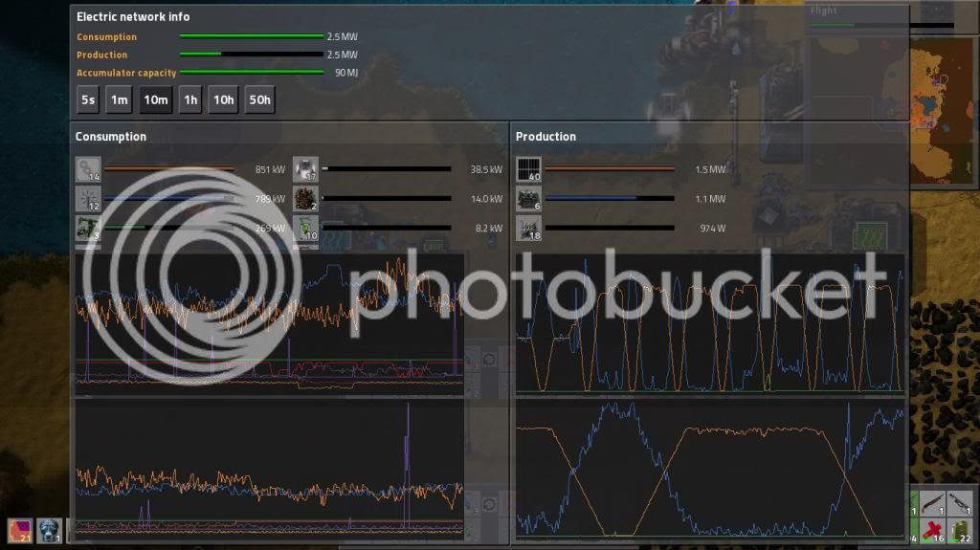Click the 1.1 MW production value

point(711,199)
